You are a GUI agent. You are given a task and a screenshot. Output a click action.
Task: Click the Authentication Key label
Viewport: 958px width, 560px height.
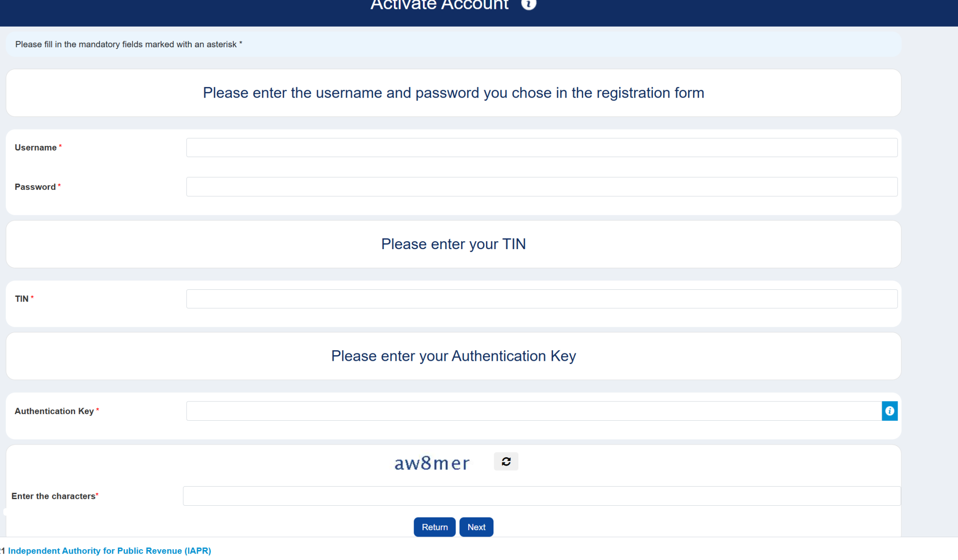pos(54,411)
